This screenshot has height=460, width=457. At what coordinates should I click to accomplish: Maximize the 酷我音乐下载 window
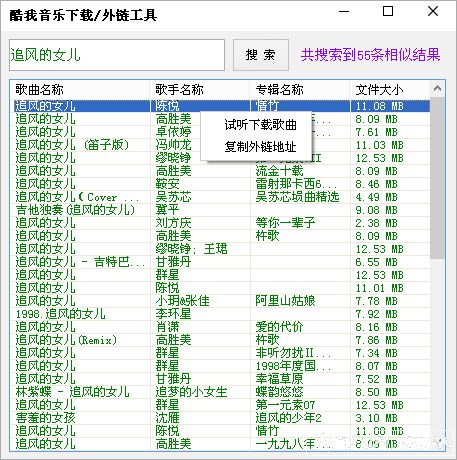(388, 11)
